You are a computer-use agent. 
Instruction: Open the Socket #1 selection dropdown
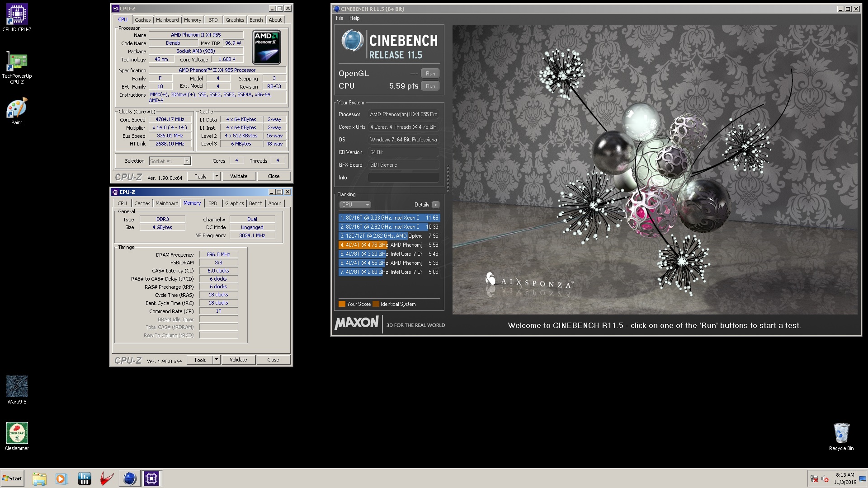(170, 161)
